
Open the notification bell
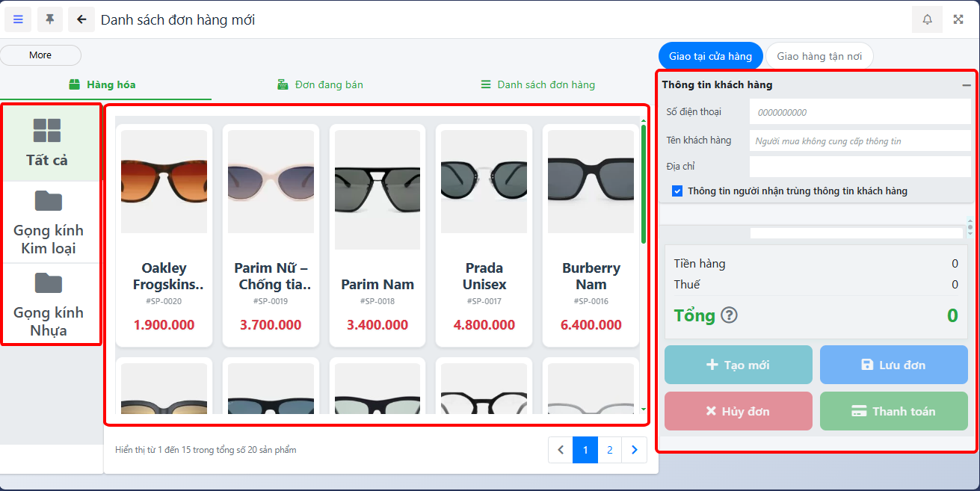[927, 19]
